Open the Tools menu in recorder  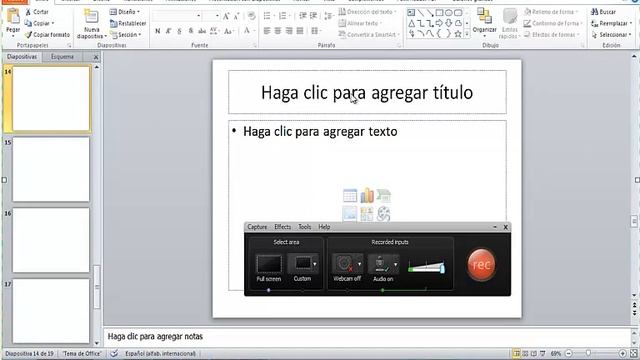304,227
